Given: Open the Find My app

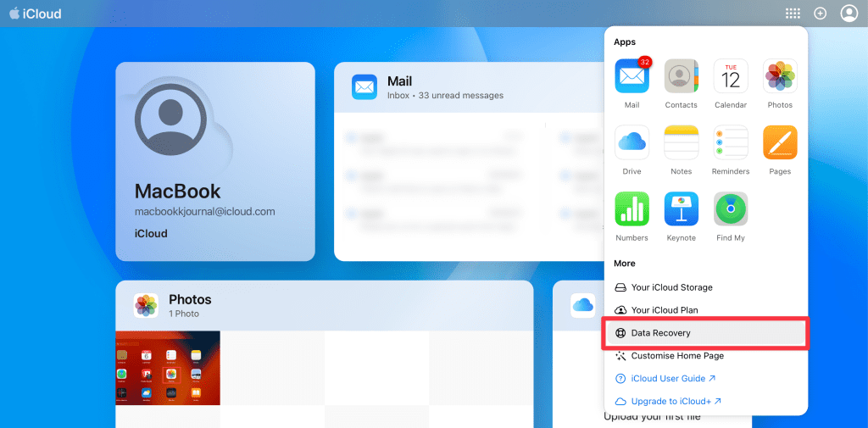Looking at the screenshot, I should pos(731,208).
